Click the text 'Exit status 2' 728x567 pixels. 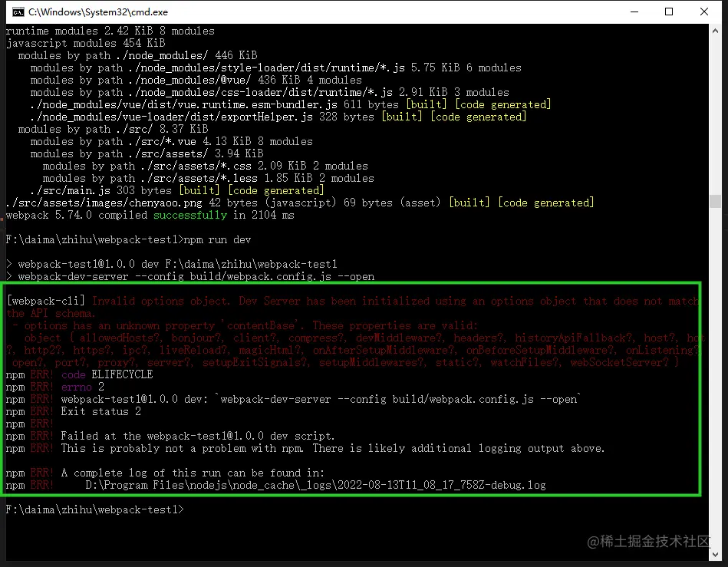[100, 411]
